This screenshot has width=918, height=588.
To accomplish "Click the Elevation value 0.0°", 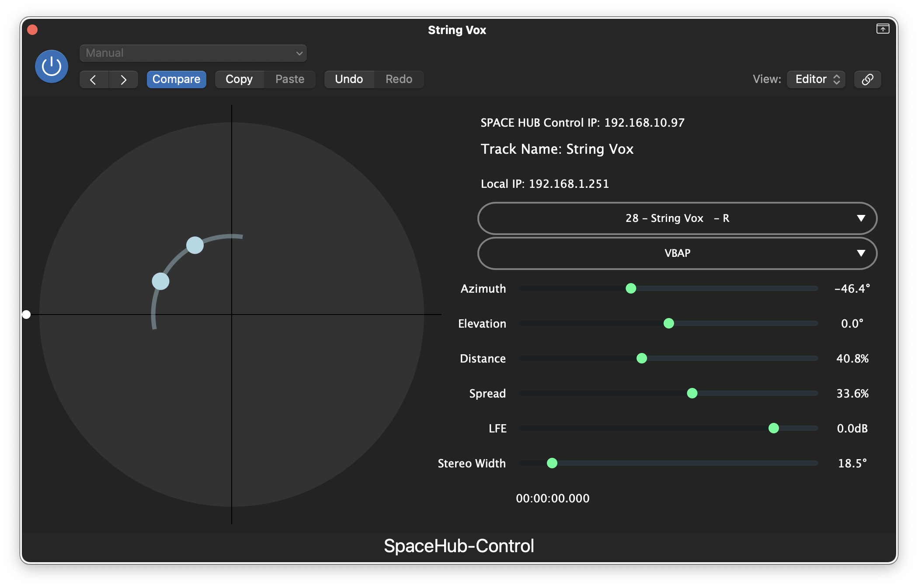I will [x=852, y=323].
